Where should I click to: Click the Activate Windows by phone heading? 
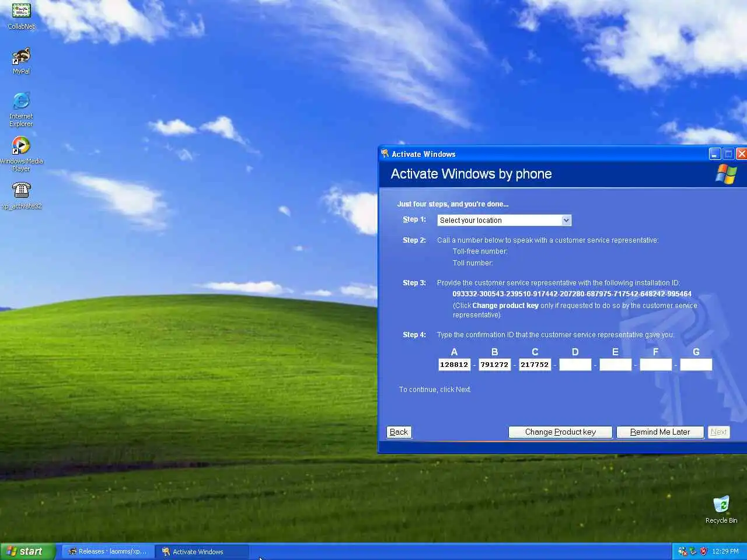click(471, 174)
